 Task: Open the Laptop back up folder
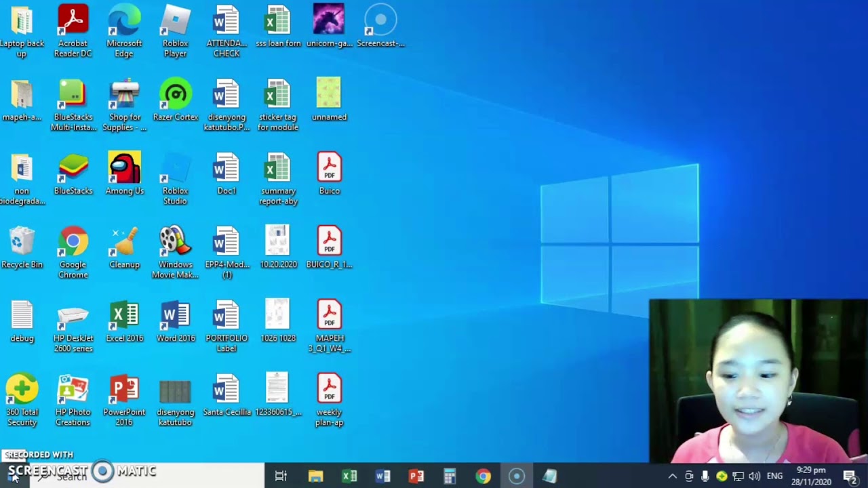click(22, 31)
